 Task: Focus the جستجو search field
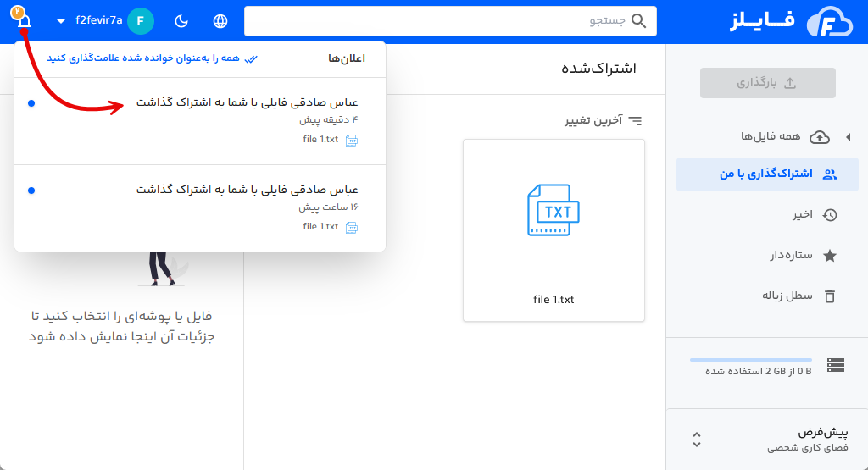450,21
